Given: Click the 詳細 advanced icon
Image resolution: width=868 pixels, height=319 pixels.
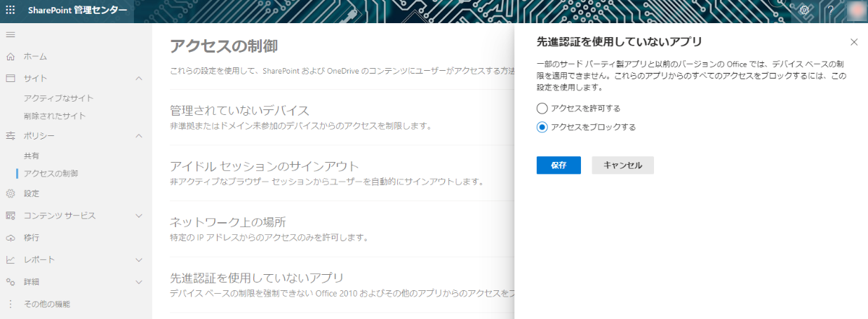Looking at the screenshot, I should pyautogui.click(x=11, y=282).
